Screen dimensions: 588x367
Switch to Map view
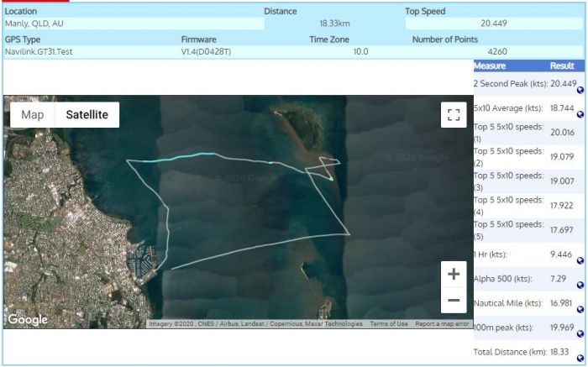(33, 115)
